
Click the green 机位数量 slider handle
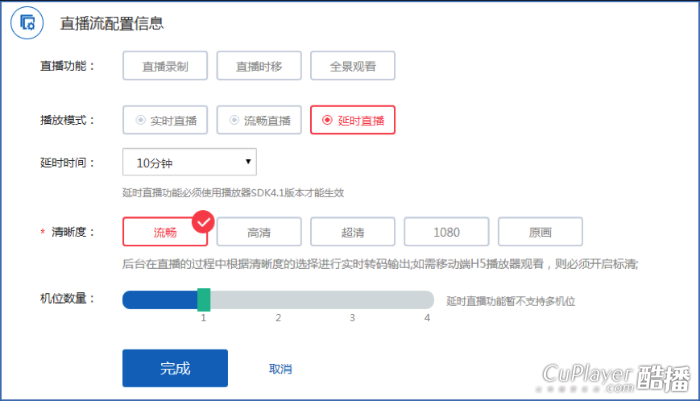point(203,299)
